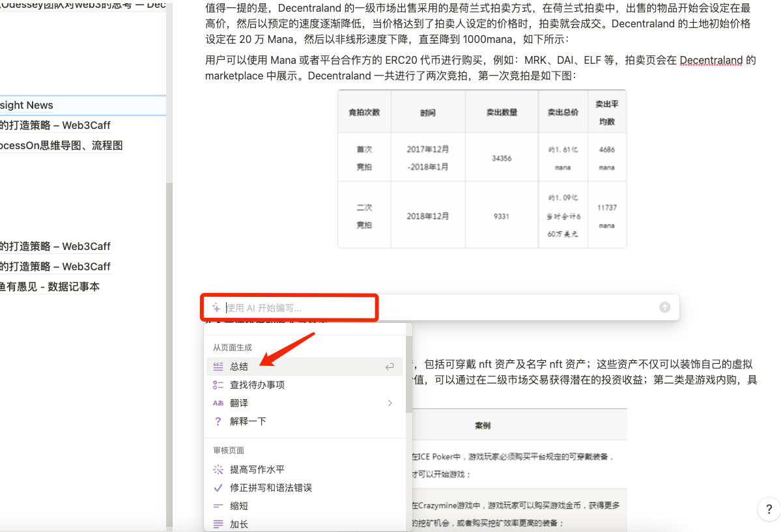Image resolution: width=781 pixels, height=532 pixels.
Task: Click the 提高写作水平 sparkle icon
Action: pyautogui.click(x=218, y=469)
